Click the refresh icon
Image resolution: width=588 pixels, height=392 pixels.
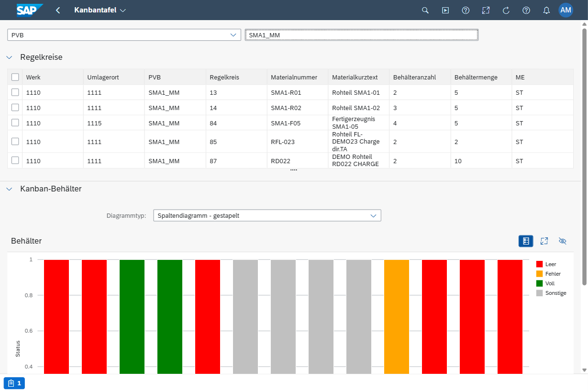(506, 10)
